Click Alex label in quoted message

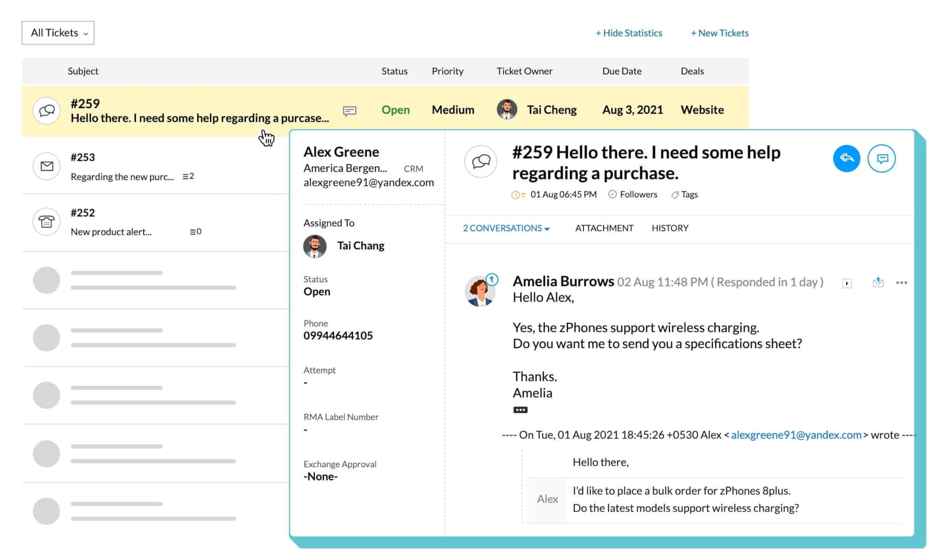click(x=547, y=499)
